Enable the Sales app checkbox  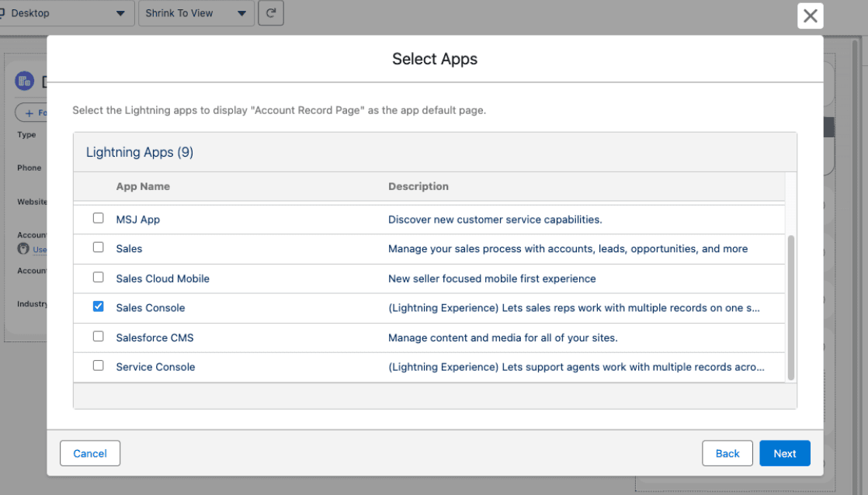(x=99, y=248)
